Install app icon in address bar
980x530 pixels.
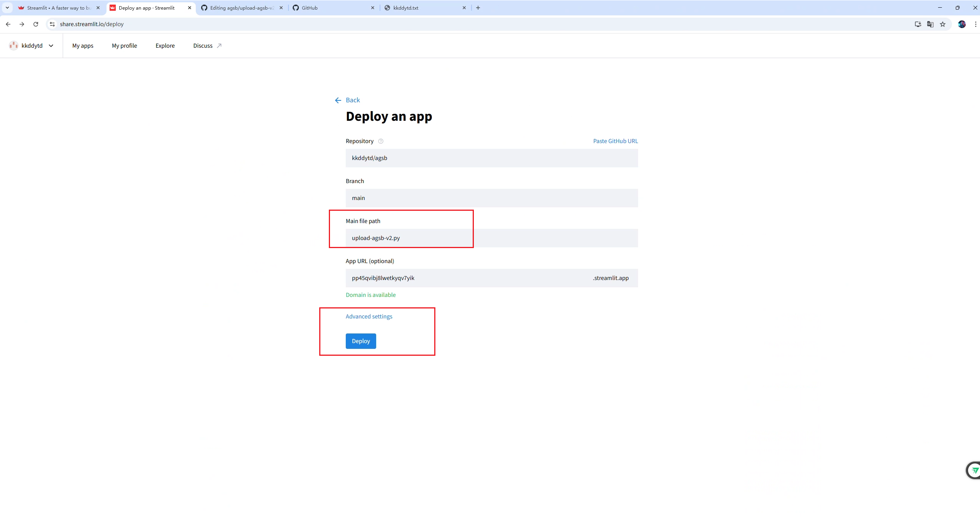coord(918,24)
